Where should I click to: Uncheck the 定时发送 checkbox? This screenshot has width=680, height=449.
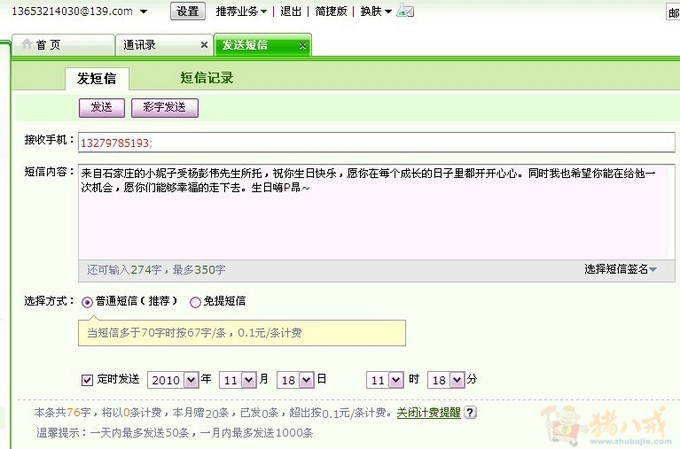(x=87, y=380)
